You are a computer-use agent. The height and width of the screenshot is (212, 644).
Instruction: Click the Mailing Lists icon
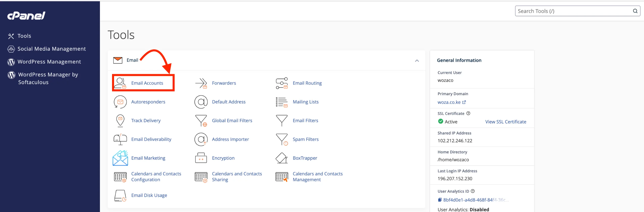coord(282,102)
